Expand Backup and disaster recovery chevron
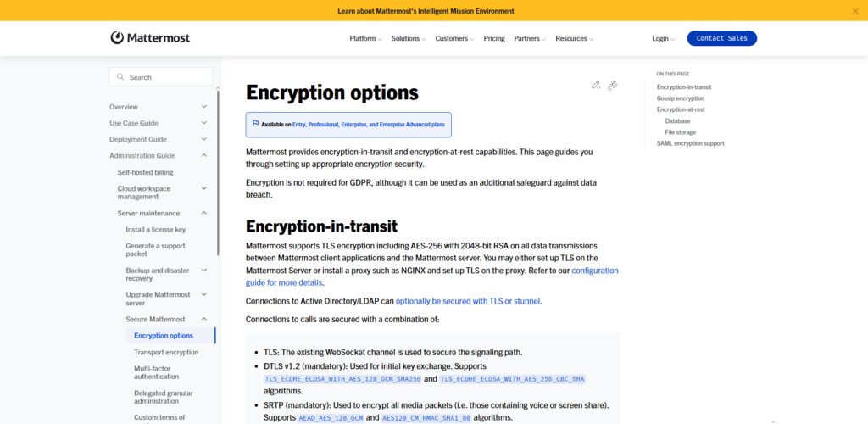 203,271
